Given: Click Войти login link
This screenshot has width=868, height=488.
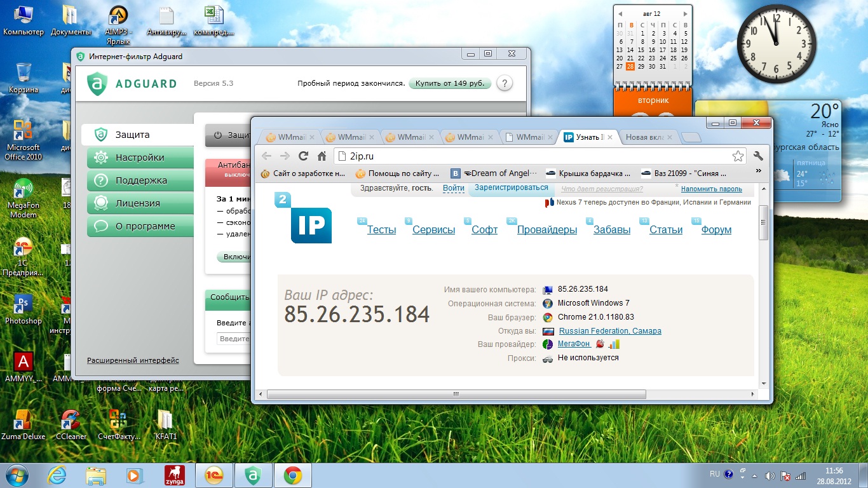Looking at the screenshot, I should (454, 188).
